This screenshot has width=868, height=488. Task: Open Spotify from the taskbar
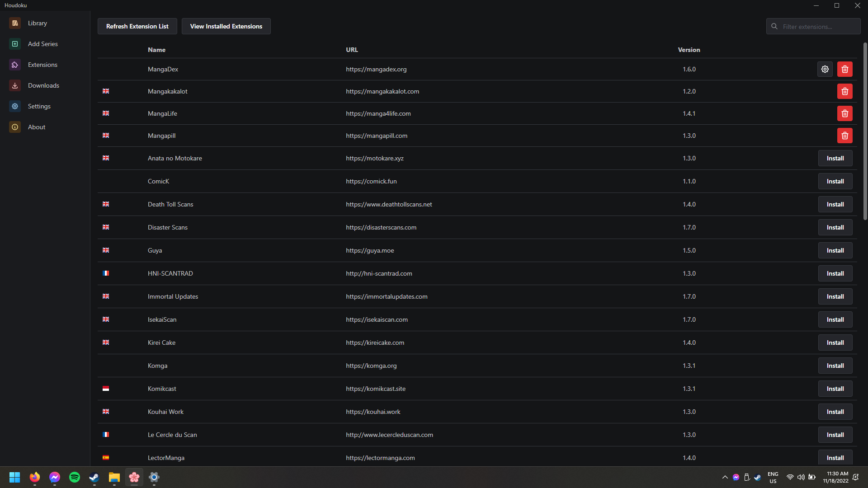click(75, 477)
